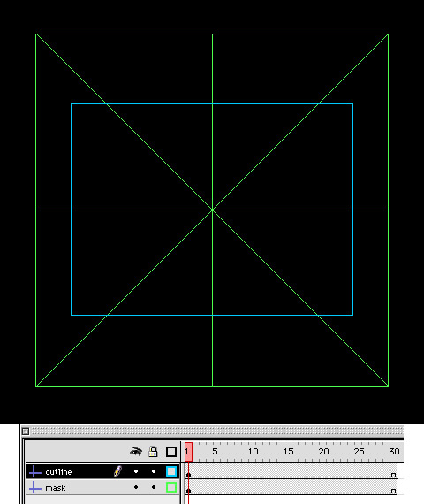This screenshot has height=504, width=424.
Task: Click the eye show/hide all layers icon
Action: tap(136, 452)
